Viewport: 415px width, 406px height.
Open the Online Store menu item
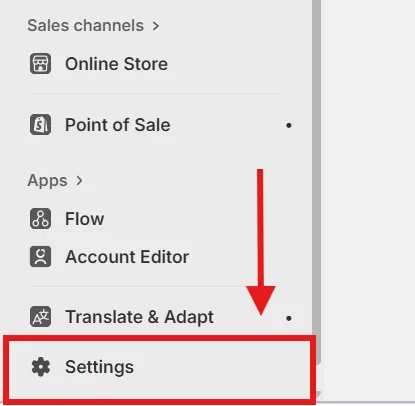[x=116, y=64]
